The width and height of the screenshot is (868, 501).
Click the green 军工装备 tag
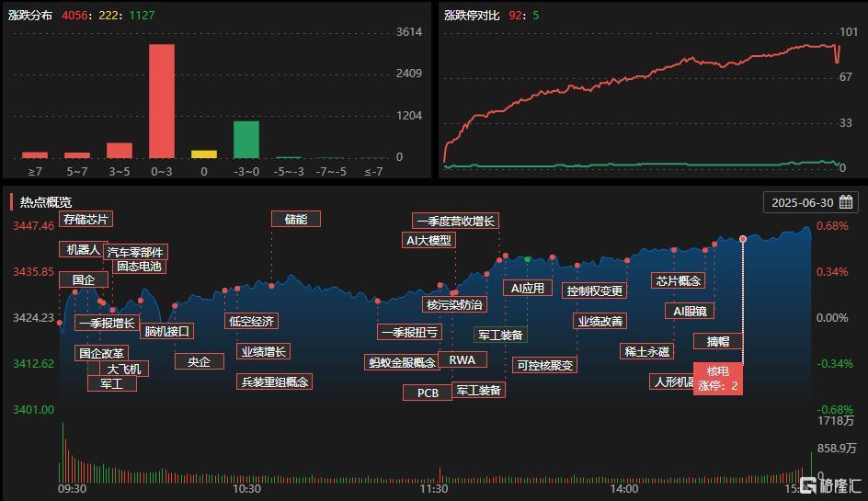click(x=500, y=335)
